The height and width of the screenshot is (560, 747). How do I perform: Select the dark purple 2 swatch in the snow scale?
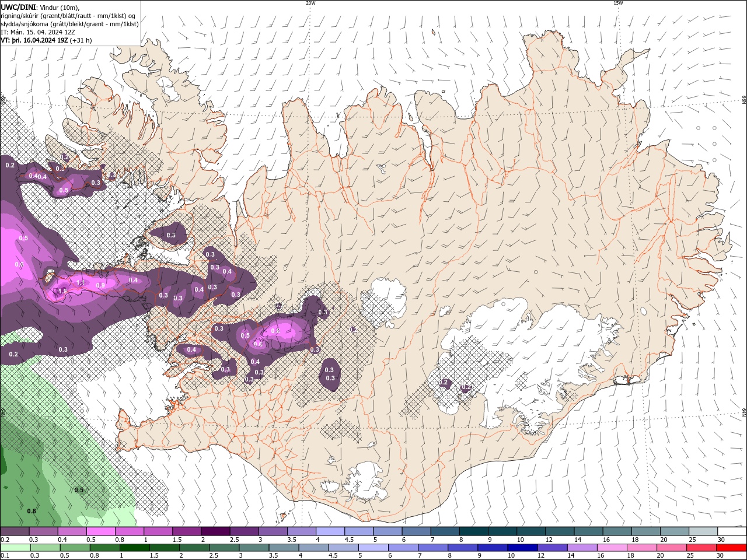[215, 531]
